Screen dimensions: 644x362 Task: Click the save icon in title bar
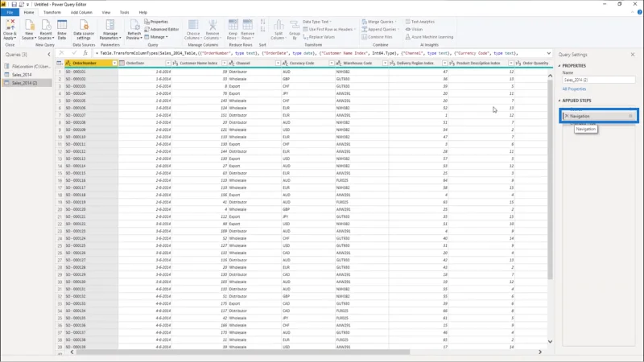point(14,4)
